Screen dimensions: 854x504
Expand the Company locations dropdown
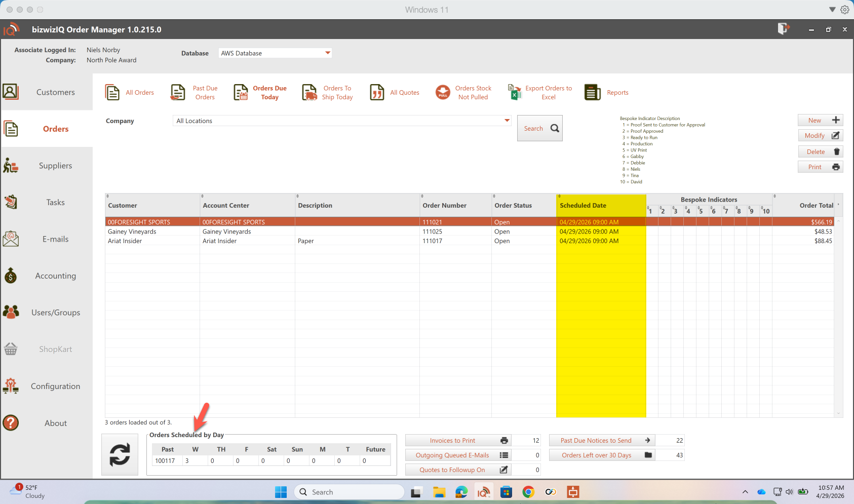(507, 121)
